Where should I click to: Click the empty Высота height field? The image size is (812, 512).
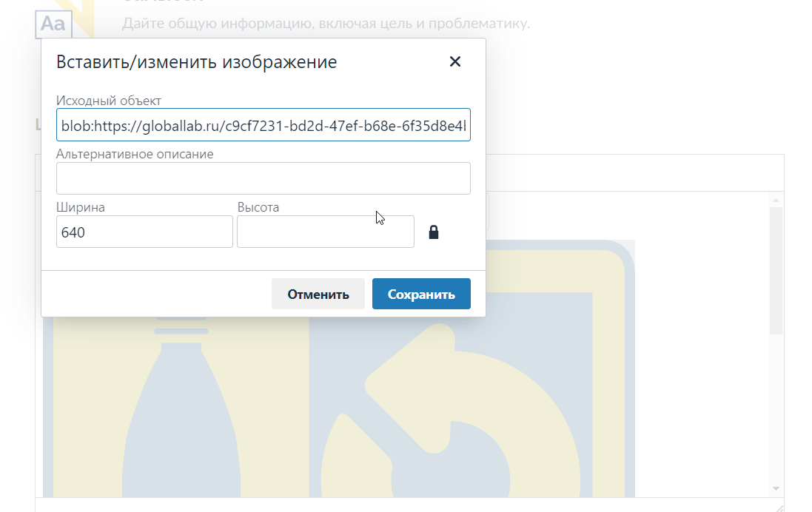pyautogui.click(x=325, y=232)
